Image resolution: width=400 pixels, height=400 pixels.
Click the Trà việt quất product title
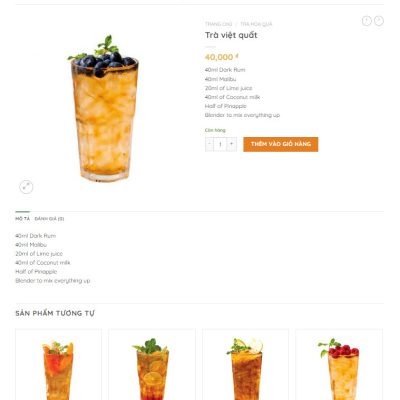point(231,35)
